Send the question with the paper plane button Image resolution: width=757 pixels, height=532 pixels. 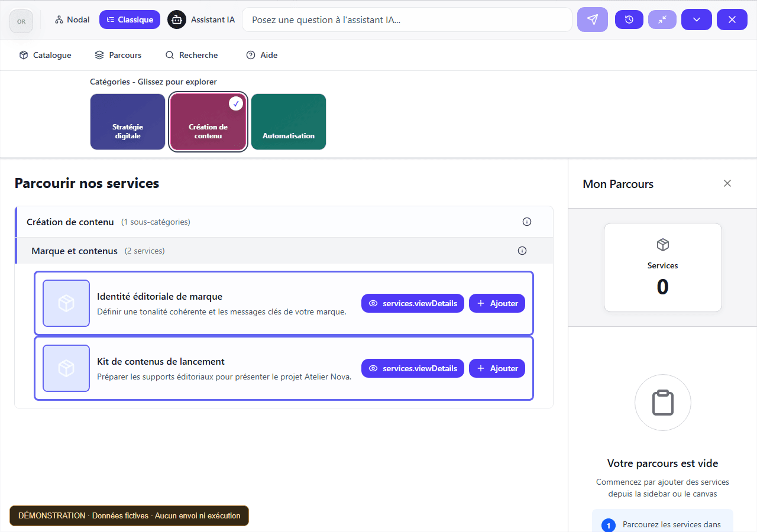[x=593, y=20]
